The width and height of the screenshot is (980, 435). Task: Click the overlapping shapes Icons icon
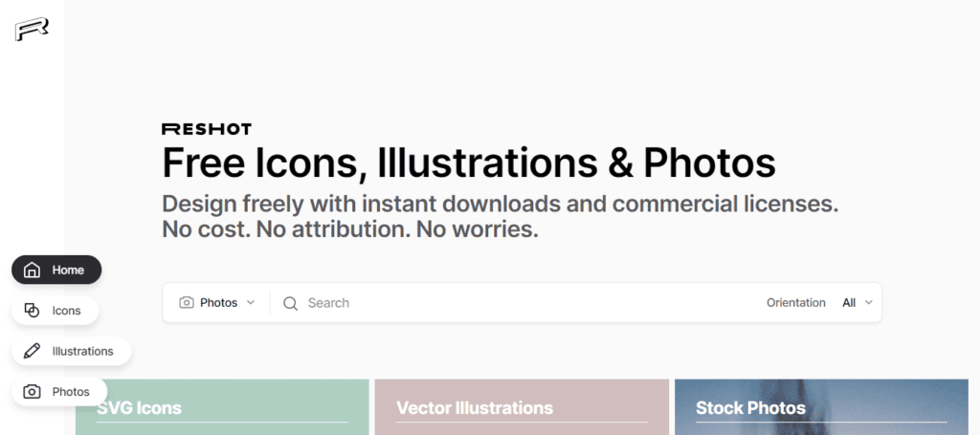[32, 310]
